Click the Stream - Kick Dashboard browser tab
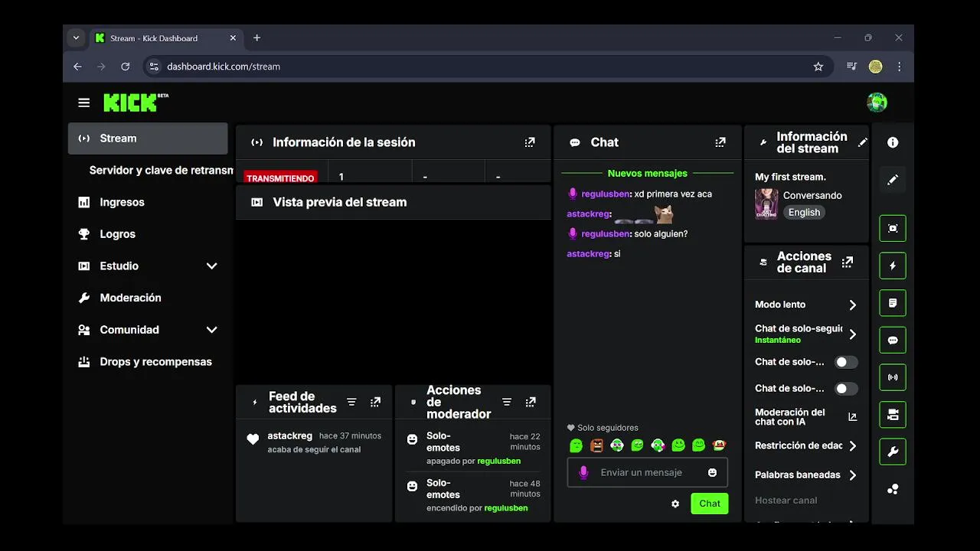The height and width of the screenshot is (551, 980). [x=166, y=38]
